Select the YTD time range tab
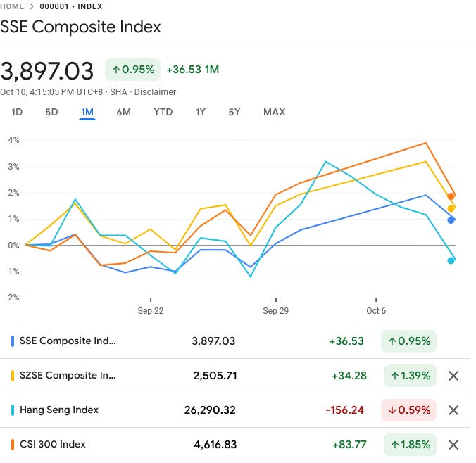Viewport: 476px width, 463px height. [163, 113]
